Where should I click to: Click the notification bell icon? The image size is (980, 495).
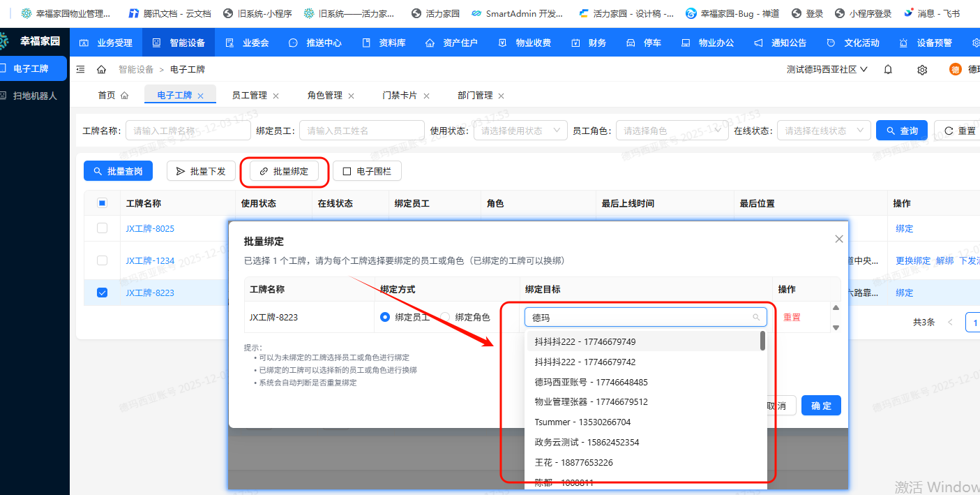coord(888,70)
